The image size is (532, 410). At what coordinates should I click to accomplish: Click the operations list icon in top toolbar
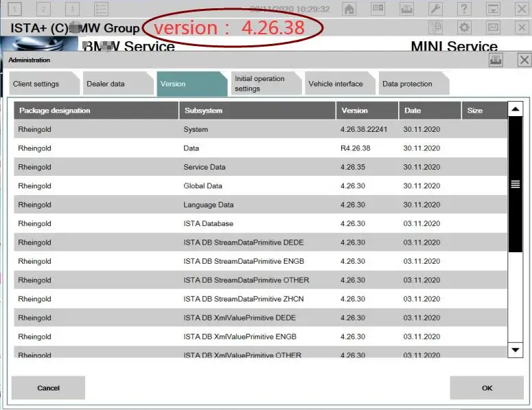[x=101, y=9]
